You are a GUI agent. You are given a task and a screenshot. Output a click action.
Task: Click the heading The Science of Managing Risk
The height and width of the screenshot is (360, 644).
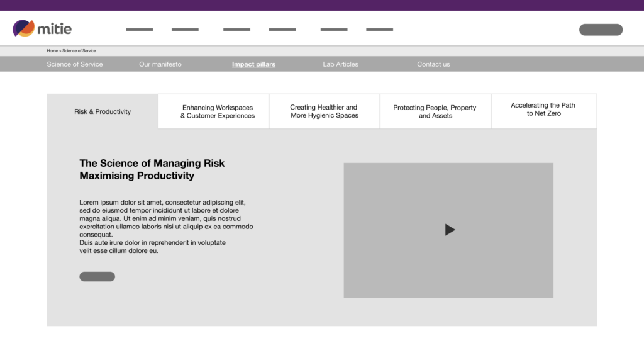[x=152, y=163]
